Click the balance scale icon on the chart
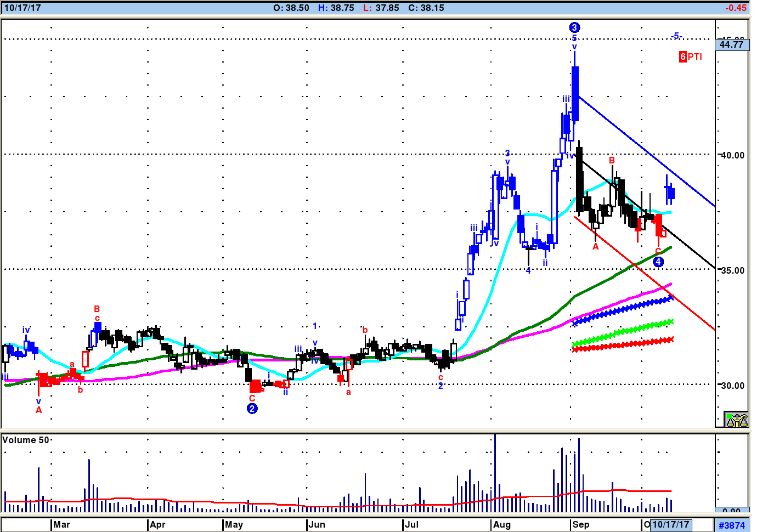 pyautogui.click(x=736, y=420)
